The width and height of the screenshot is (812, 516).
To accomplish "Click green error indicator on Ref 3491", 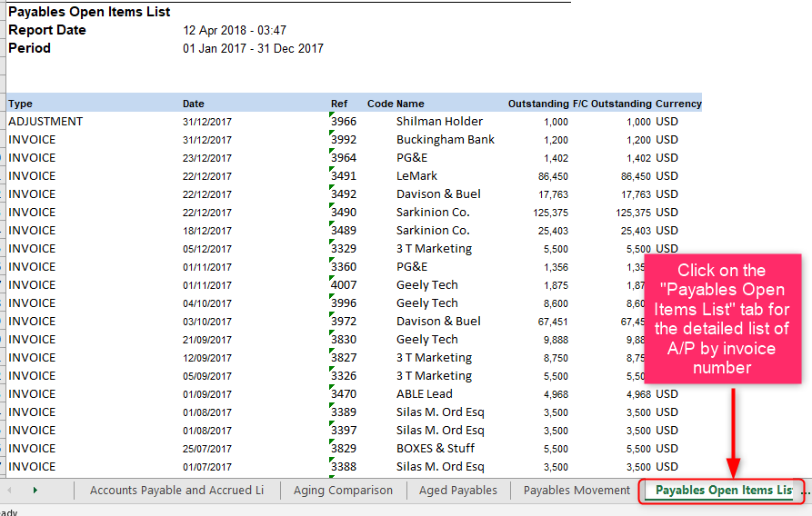I will point(332,170).
